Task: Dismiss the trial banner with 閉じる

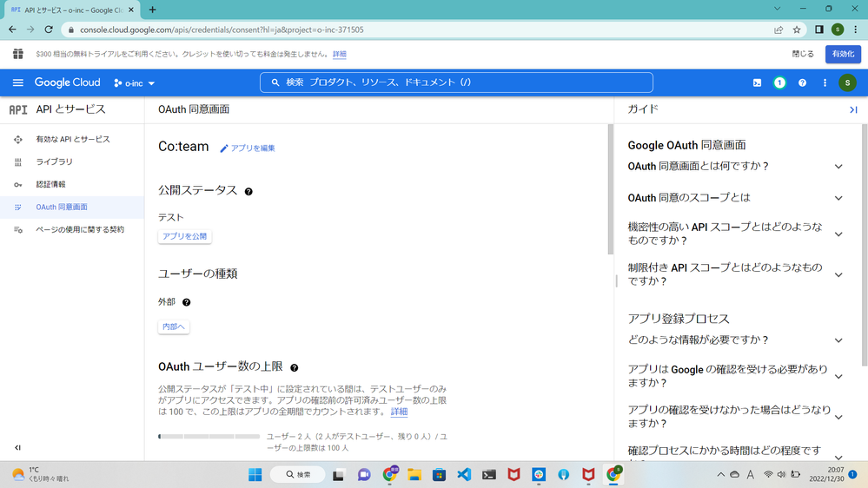Action: point(803,54)
